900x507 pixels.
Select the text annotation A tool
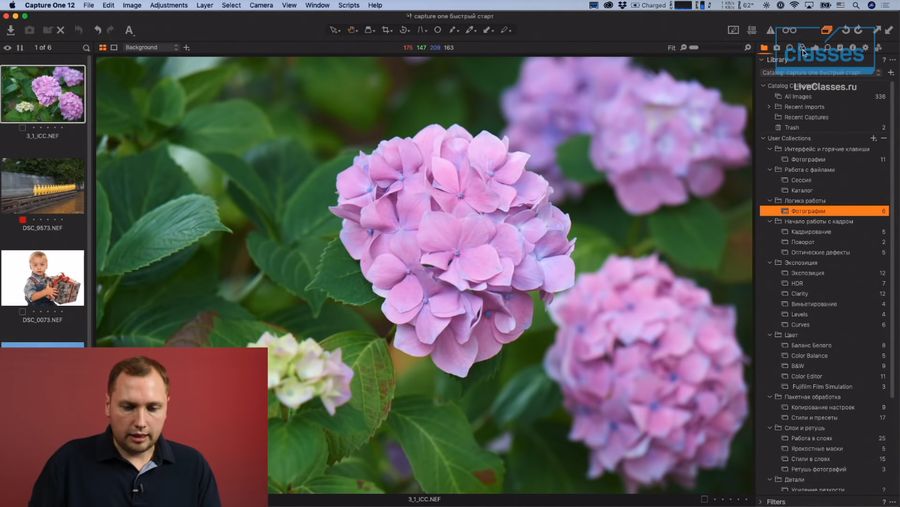[x=129, y=30]
